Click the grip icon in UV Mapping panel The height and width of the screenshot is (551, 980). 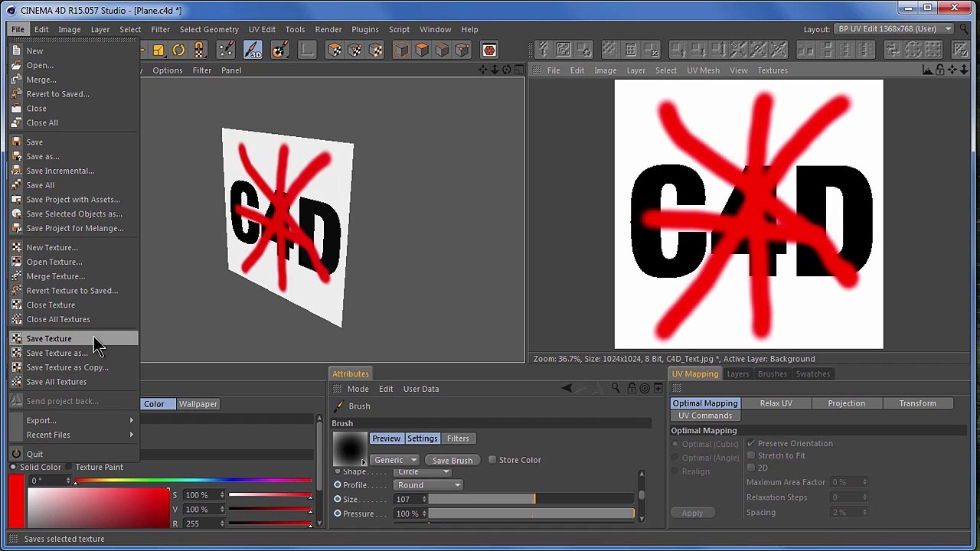coord(676,389)
